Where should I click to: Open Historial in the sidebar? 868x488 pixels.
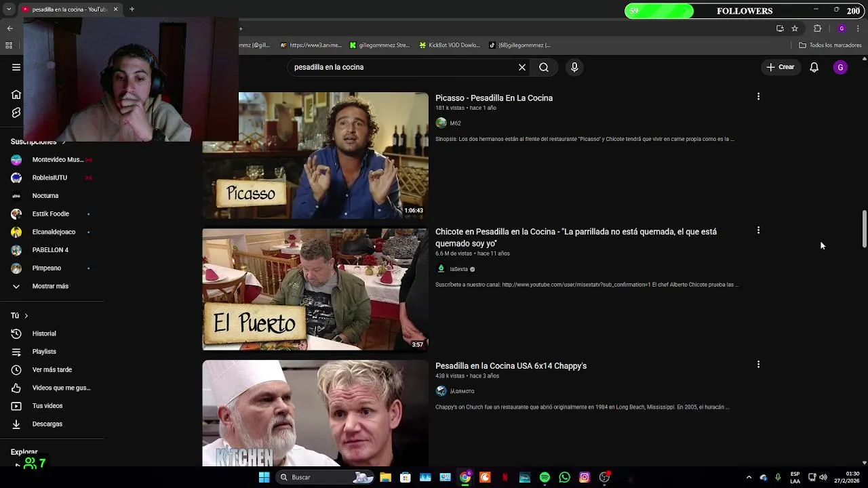[44, 333]
